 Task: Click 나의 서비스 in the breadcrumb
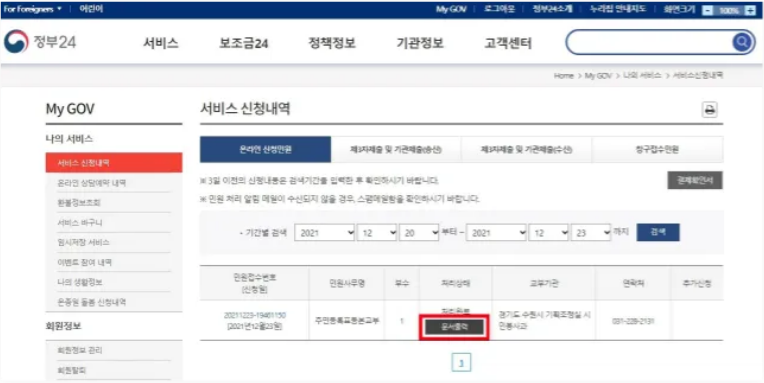tap(642, 76)
